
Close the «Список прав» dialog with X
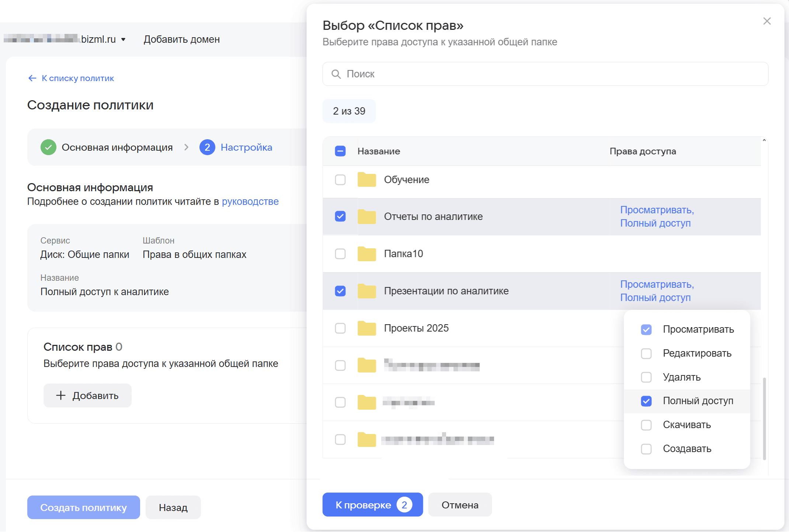pyautogui.click(x=767, y=21)
